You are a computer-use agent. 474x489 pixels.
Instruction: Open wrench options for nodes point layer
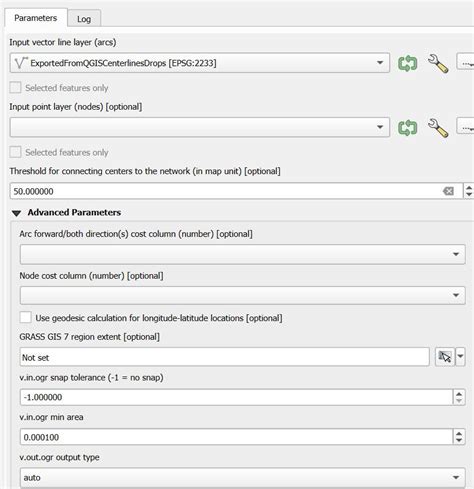pos(438,127)
